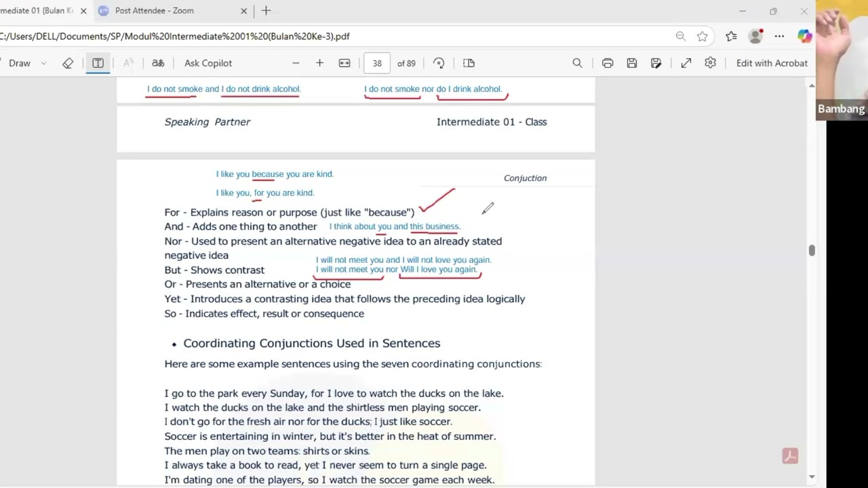Print the PDF document
This screenshot has height=488, width=868.
click(x=608, y=63)
